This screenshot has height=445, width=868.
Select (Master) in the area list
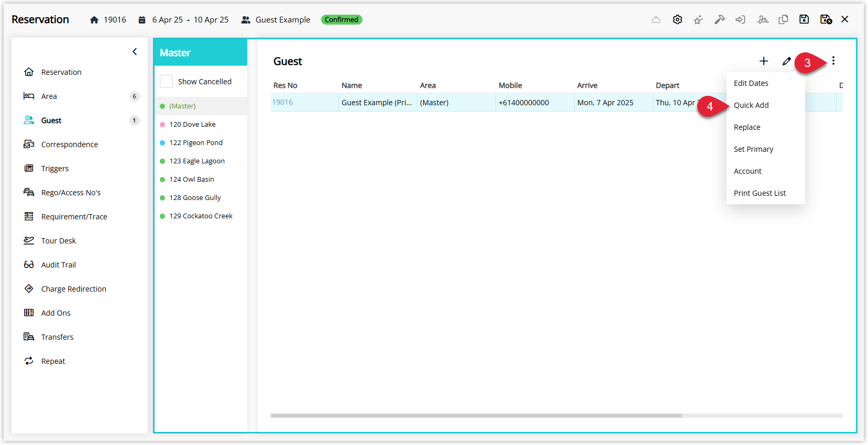point(201,106)
